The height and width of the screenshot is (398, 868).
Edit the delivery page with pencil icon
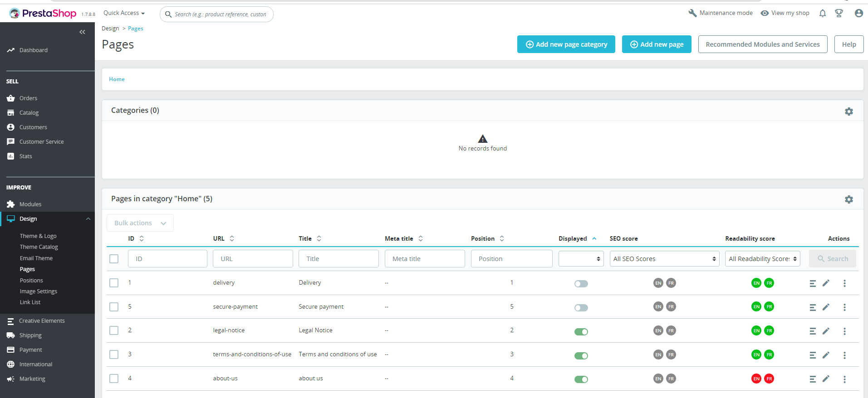point(826,283)
